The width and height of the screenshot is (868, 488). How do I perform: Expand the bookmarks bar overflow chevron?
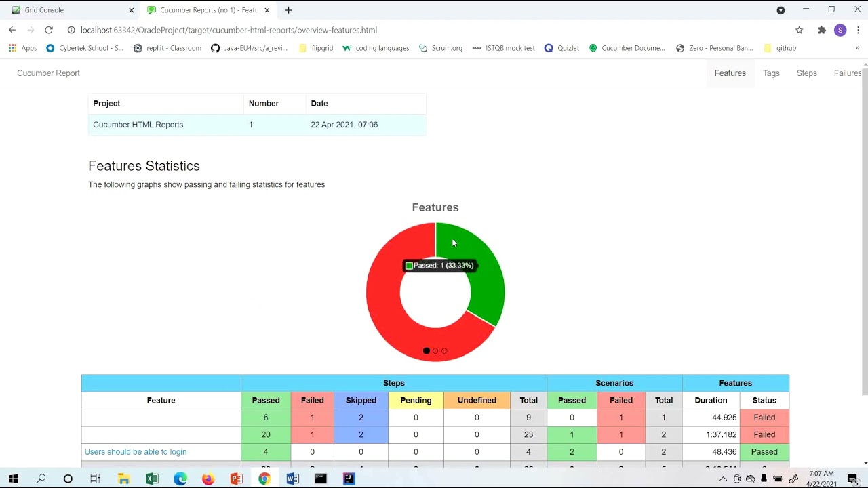click(x=857, y=48)
